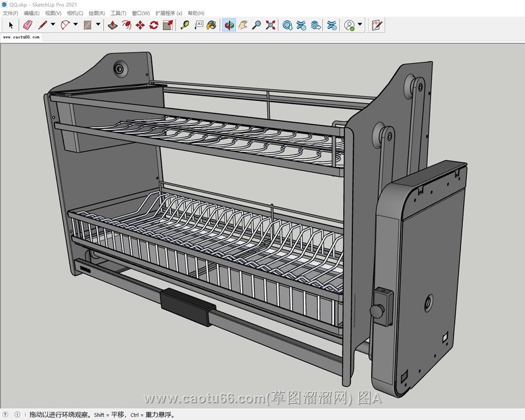The height and width of the screenshot is (420, 525).
Task: Expand the user account dropdown arrow
Action: pos(360,25)
